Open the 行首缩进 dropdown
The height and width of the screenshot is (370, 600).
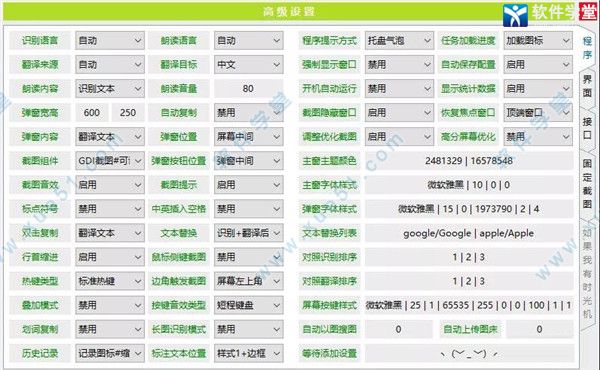click(110, 257)
